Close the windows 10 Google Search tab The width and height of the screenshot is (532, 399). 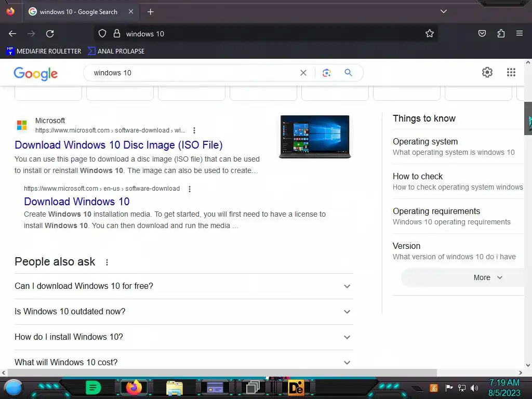coord(131,11)
